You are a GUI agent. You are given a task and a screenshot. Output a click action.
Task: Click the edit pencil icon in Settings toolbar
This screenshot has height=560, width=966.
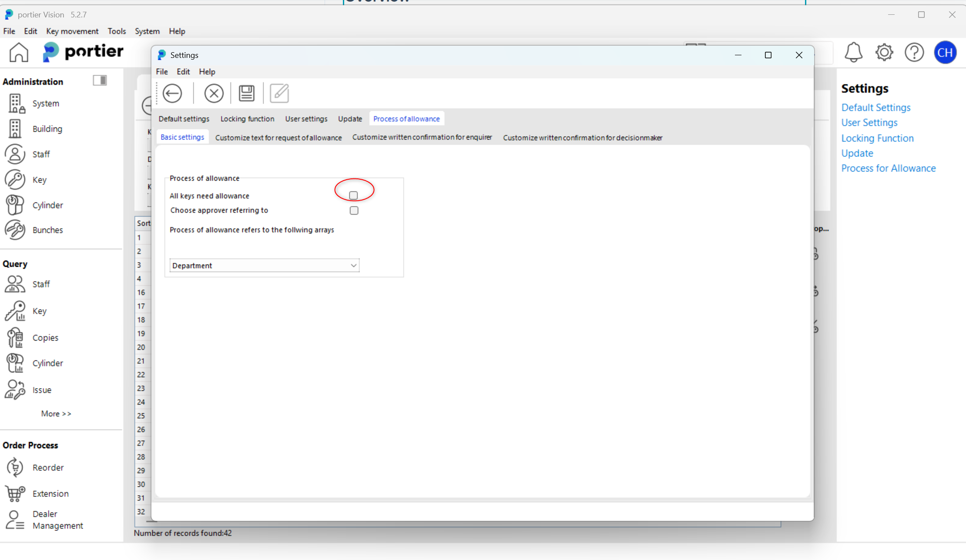279,94
